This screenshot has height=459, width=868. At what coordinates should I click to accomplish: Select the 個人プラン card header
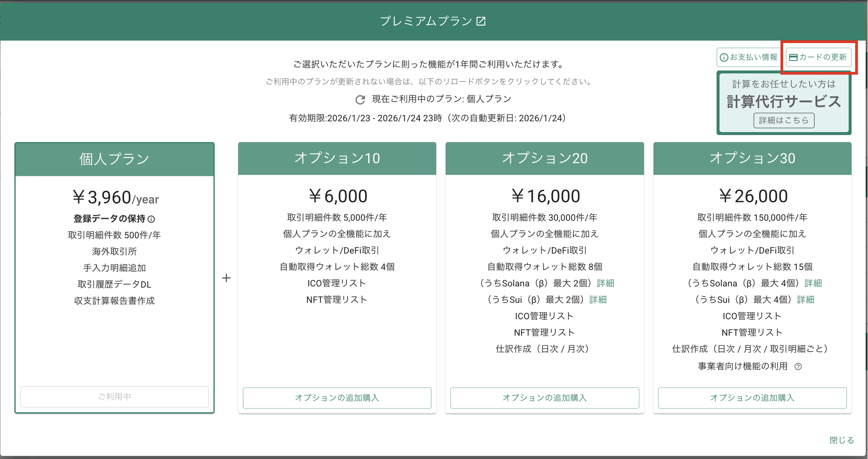point(115,159)
